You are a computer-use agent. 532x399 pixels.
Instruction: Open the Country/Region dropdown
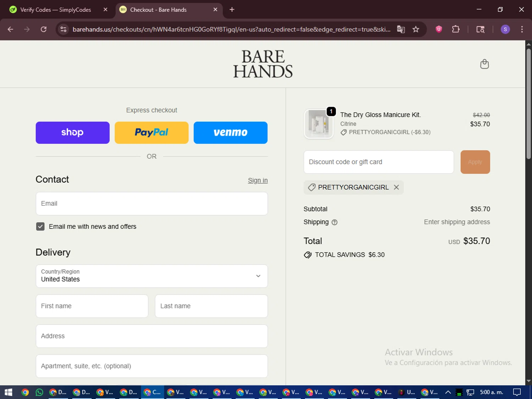pyautogui.click(x=152, y=276)
